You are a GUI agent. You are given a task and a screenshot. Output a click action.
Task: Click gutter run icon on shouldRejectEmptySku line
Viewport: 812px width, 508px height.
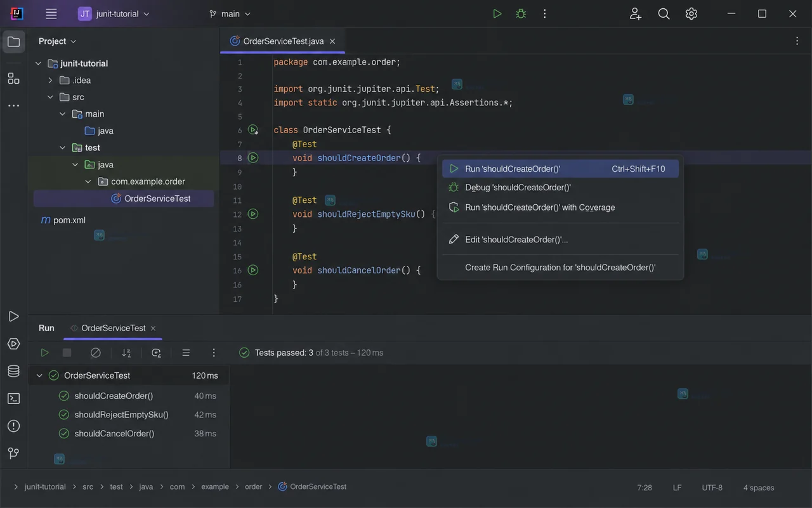253,214
